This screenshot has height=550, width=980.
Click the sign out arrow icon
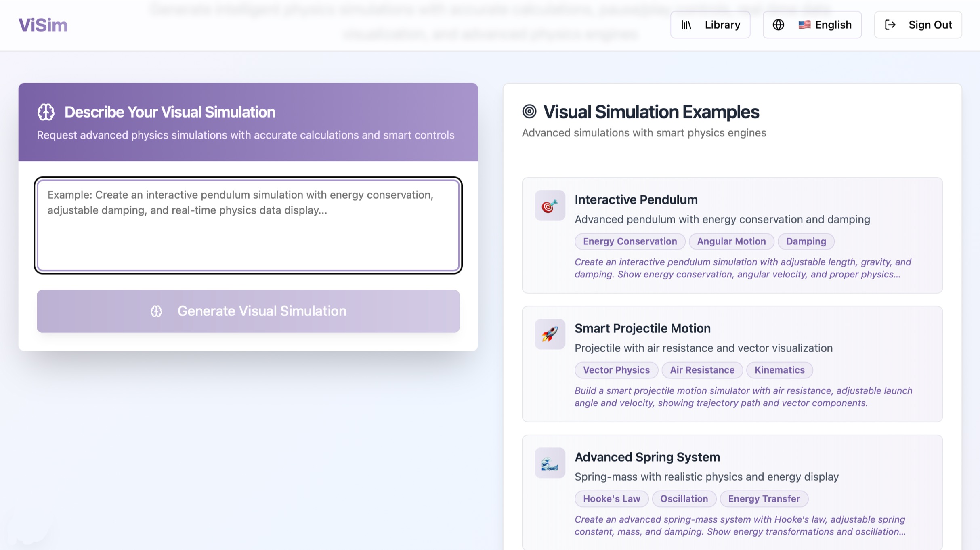coord(890,25)
